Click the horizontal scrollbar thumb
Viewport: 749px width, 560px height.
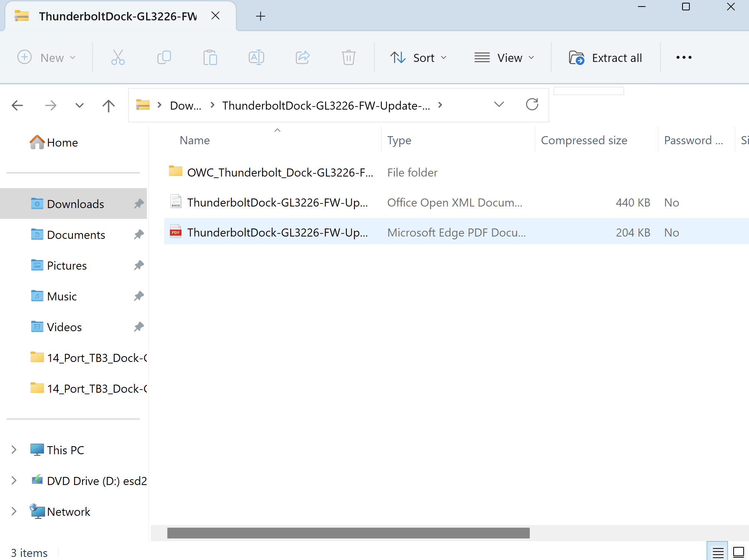coord(348,533)
